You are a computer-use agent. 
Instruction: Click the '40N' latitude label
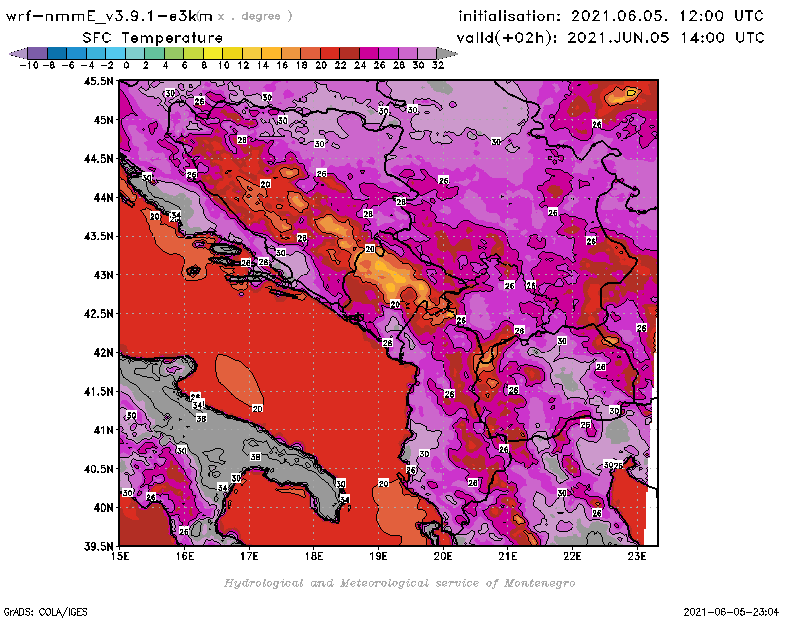point(103,508)
